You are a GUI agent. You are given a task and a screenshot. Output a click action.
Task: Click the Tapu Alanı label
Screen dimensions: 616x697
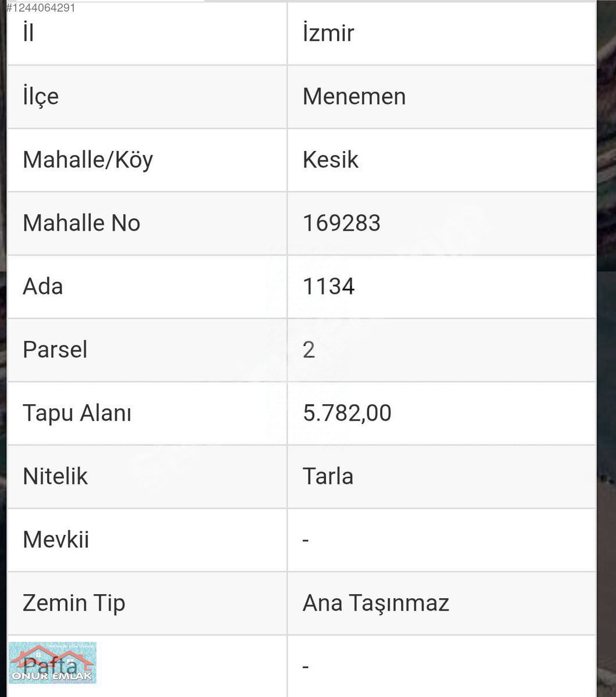[77, 413]
